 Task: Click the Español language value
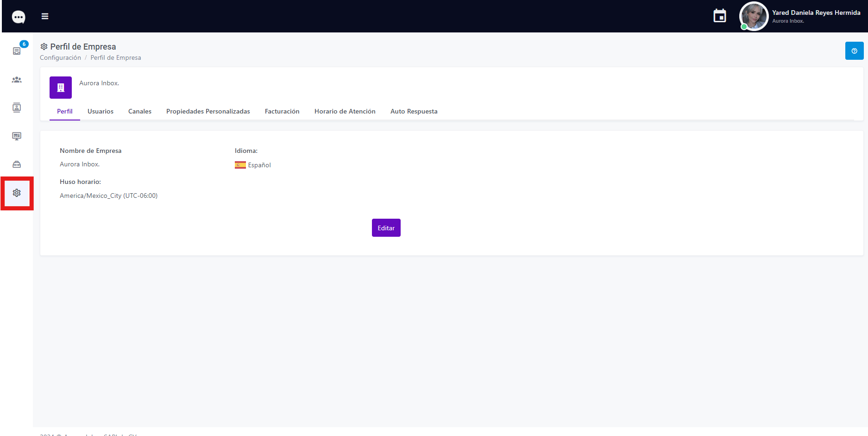(259, 165)
